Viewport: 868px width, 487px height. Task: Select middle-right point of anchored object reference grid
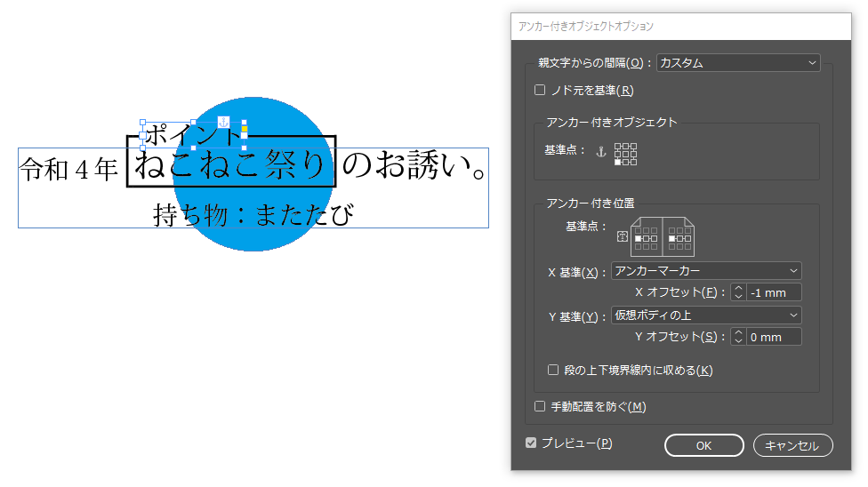(634, 154)
